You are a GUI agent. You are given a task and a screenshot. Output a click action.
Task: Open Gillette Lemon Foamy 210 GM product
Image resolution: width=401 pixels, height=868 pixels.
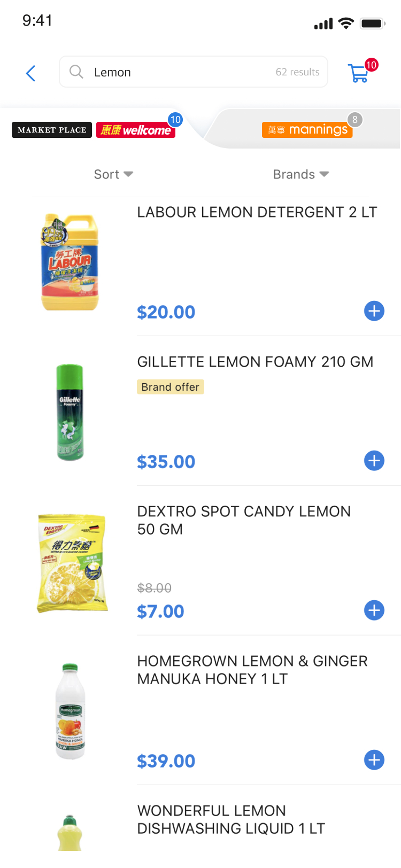coord(255,362)
